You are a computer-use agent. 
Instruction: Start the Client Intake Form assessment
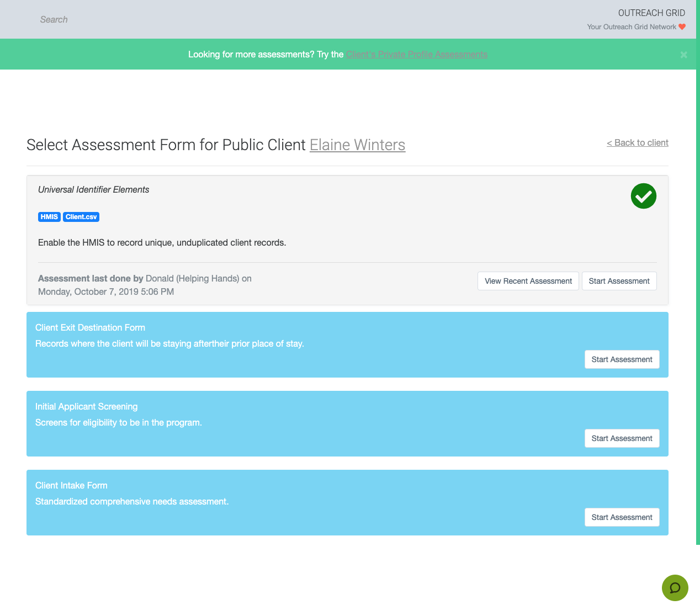(622, 517)
